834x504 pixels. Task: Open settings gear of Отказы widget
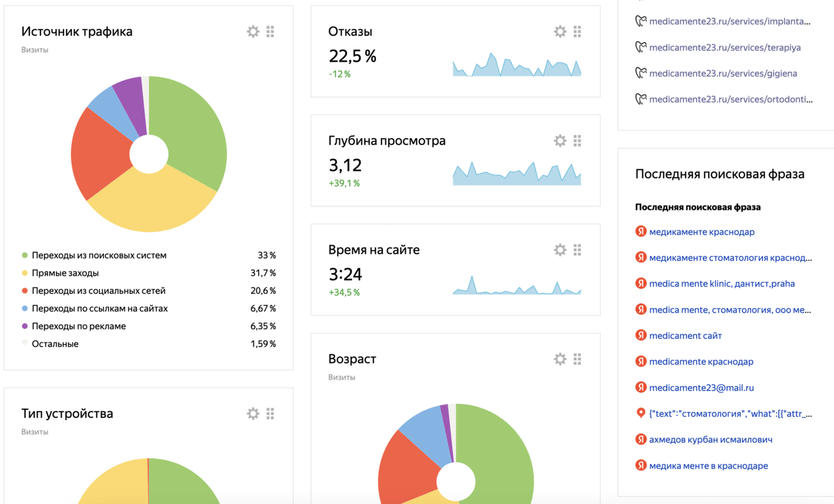(560, 32)
